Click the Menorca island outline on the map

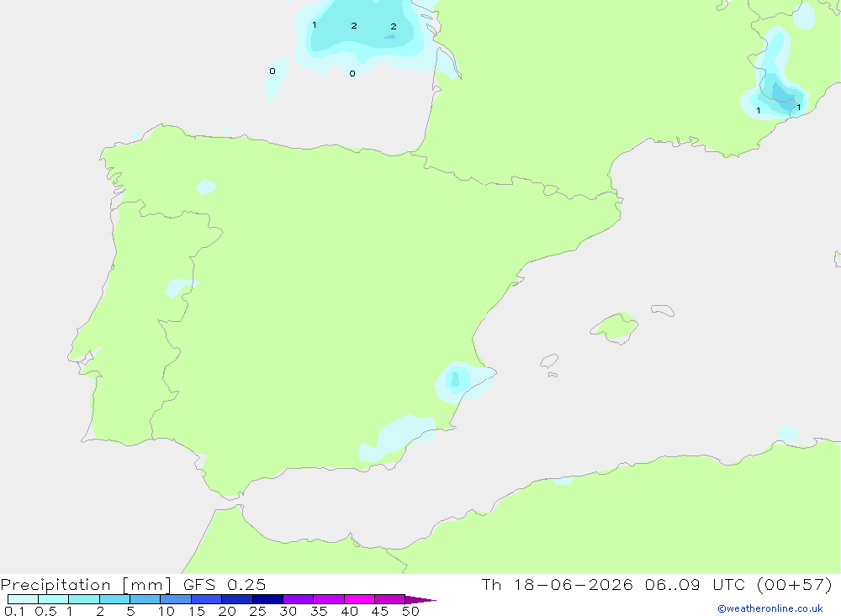tap(663, 310)
